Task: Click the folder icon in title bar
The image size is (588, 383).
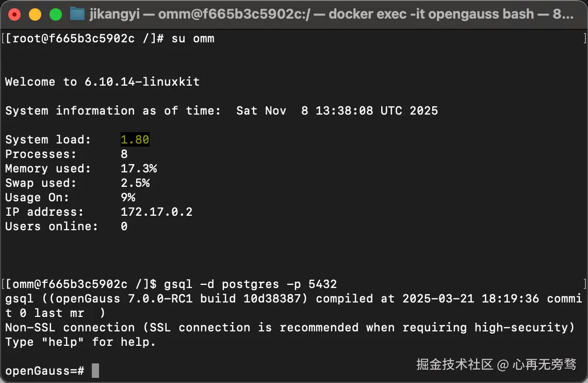Action: (77, 14)
